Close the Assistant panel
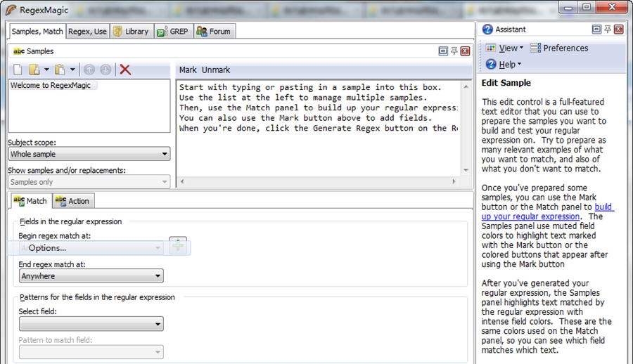 coord(618,29)
